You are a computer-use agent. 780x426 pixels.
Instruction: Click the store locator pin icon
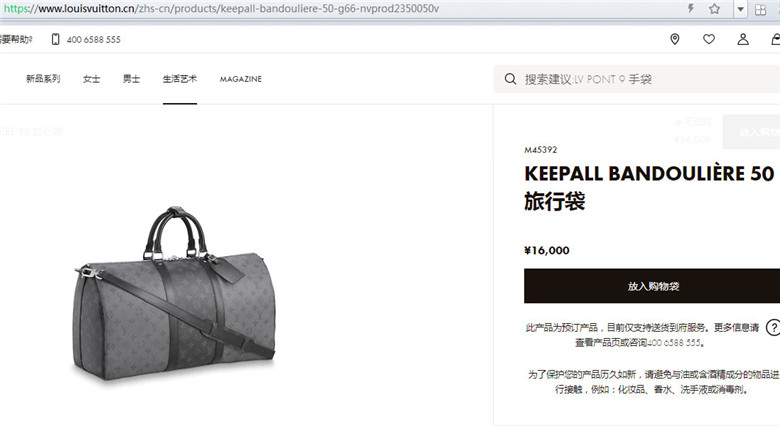(x=675, y=39)
